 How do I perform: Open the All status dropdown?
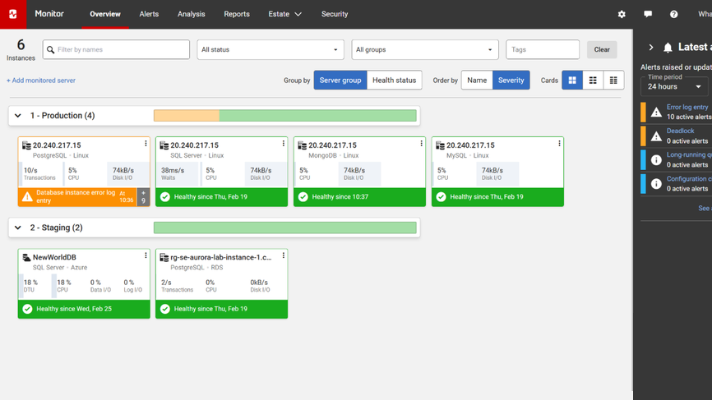270,49
